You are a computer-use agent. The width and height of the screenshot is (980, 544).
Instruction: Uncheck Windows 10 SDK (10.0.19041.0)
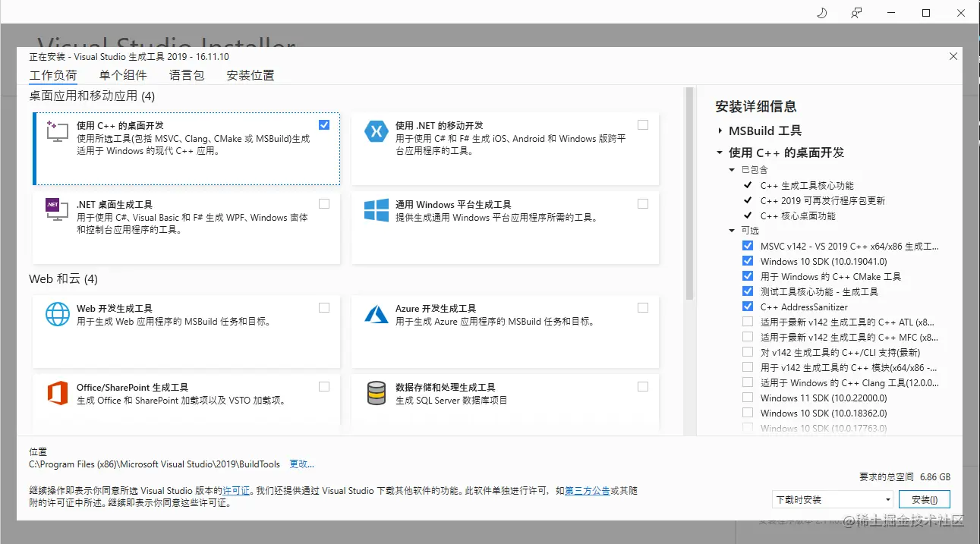pyautogui.click(x=748, y=261)
